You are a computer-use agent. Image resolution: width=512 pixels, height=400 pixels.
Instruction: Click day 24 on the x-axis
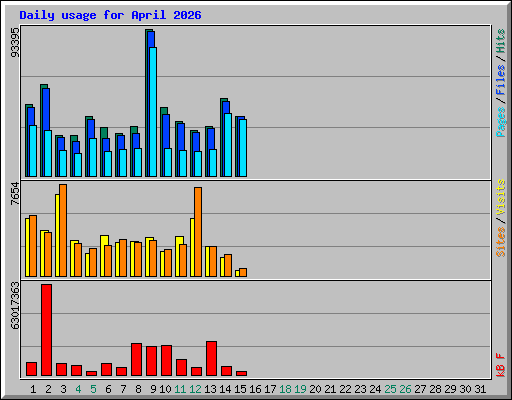point(375,389)
